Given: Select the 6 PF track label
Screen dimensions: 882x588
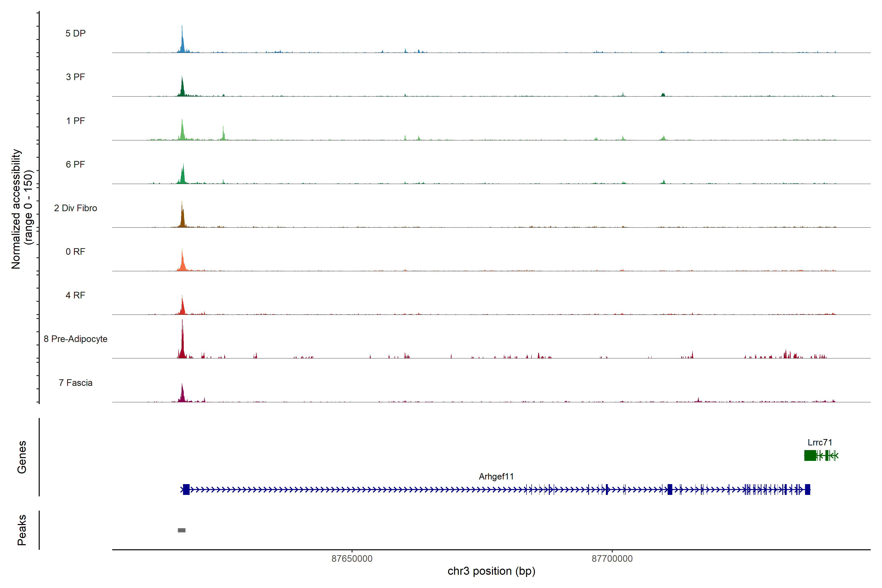Looking at the screenshot, I should pos(75,164).
